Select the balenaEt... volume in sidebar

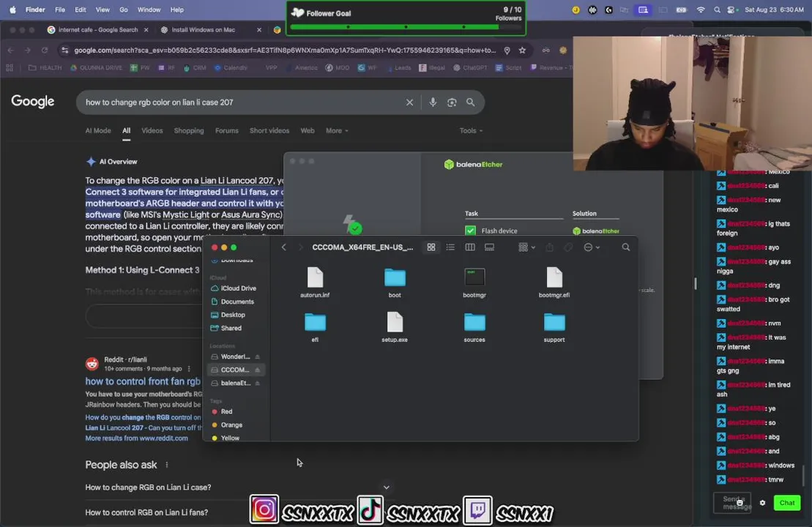[231, 383]
